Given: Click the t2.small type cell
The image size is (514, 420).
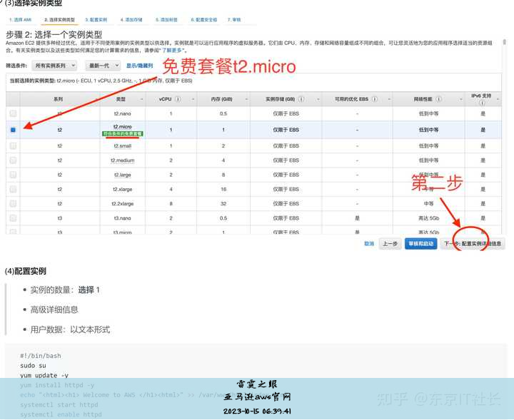Looking at the screenshot, I should [x=123, y=145].
